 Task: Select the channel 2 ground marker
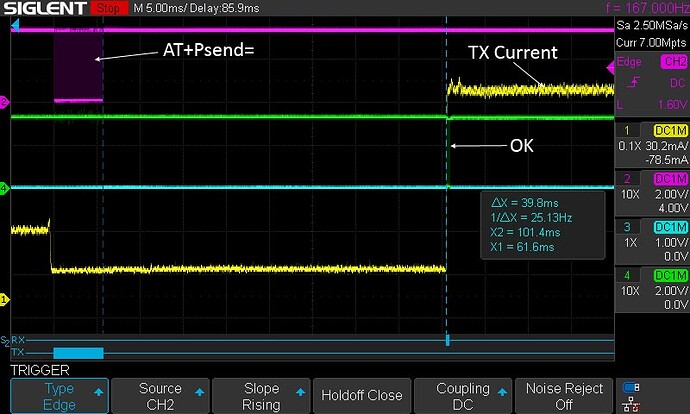tap(4, 102)
